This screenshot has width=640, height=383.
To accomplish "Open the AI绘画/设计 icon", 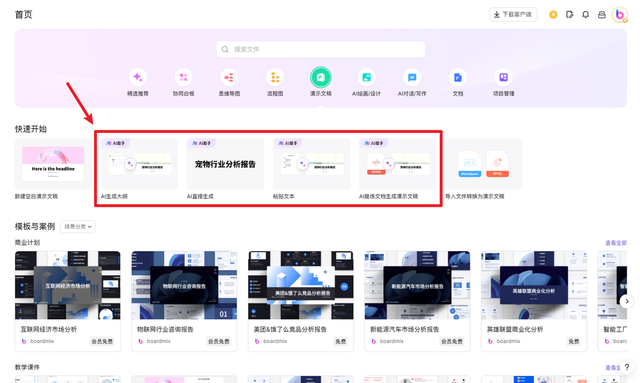I will [367, 77].
